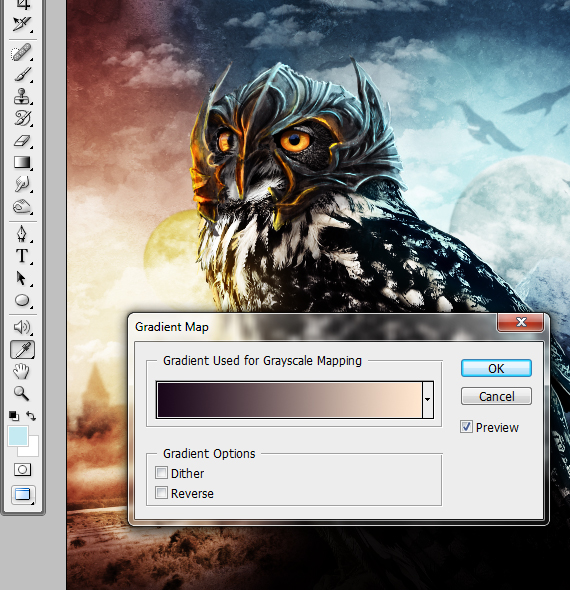Image resolution: width=570 pixels, height=590 pixels.
Task: Select the Eyedropper tool
Action: click(x=23, y=350)
